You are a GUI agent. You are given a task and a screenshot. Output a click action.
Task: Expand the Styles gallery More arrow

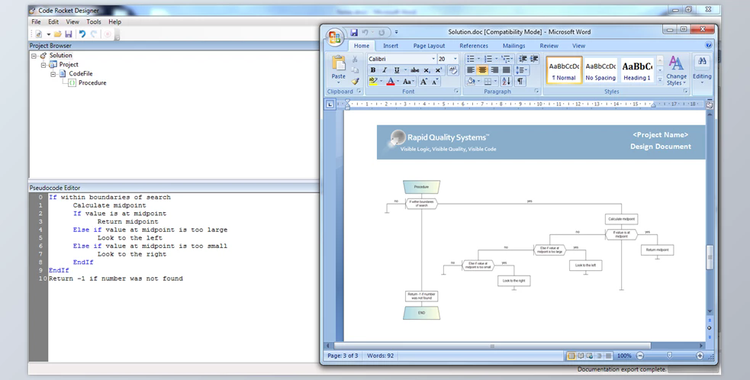coord(660,79)
